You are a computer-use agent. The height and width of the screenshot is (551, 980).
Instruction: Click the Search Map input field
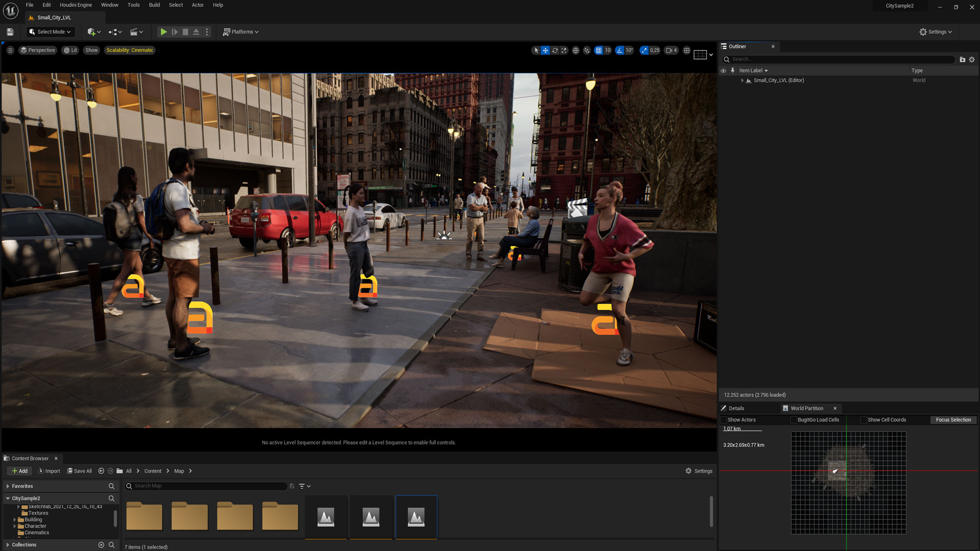[206, 486]
